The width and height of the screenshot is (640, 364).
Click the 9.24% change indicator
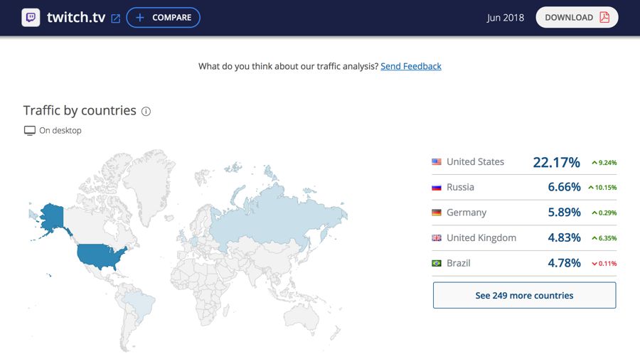point(604,162)
